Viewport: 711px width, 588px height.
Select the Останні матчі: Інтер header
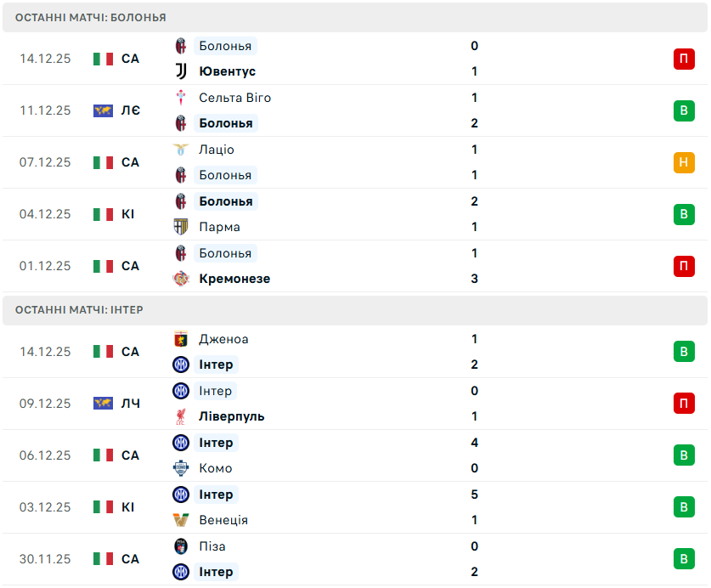tap(79, 310)
